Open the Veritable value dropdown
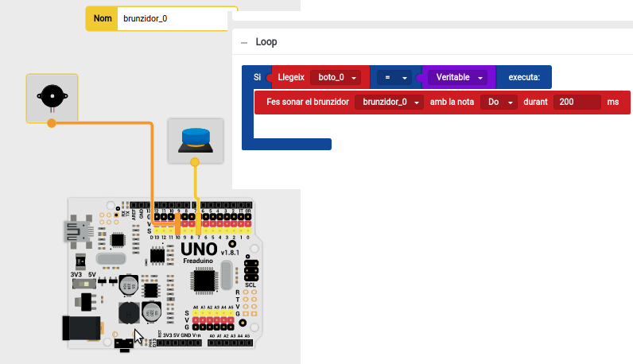 460,77
